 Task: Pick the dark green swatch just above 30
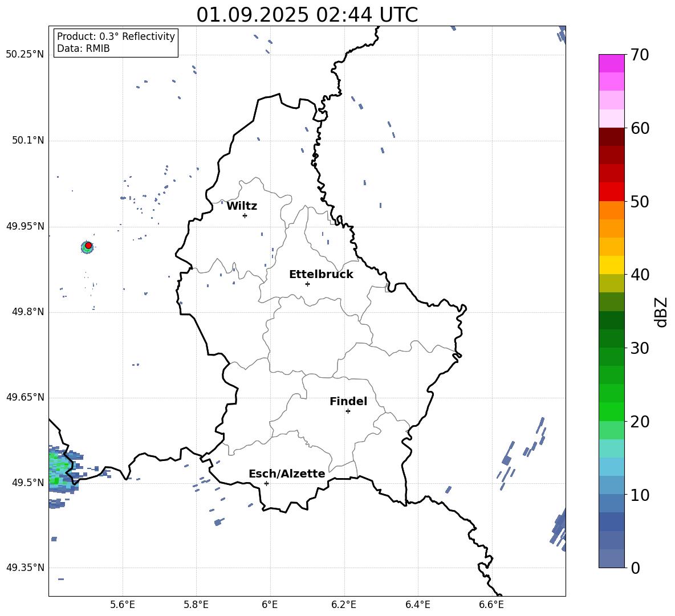pos(612,338)
